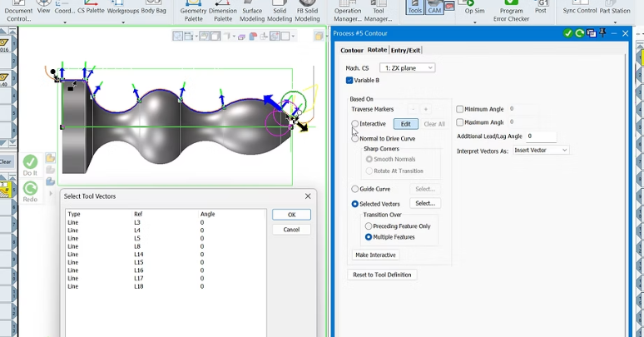Click the green Do It checkmark

(x=30, y=162)
